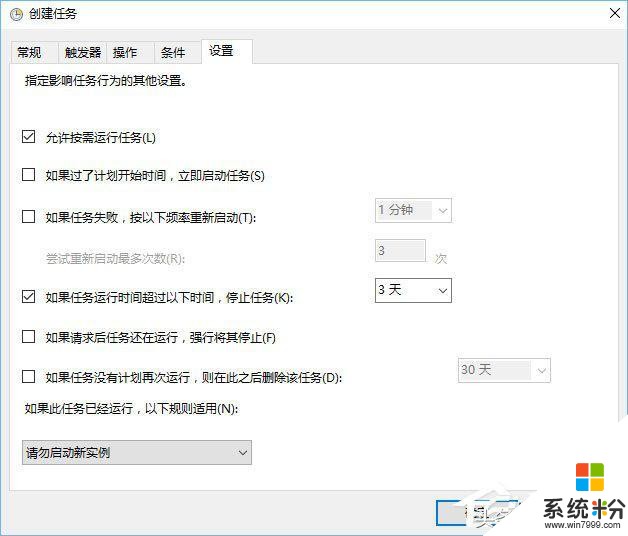Uncheck 允许按需运行任务(L) checkbox
This screenshot has height=536, width=628.
pyautogui.click(x=28, y=137)
